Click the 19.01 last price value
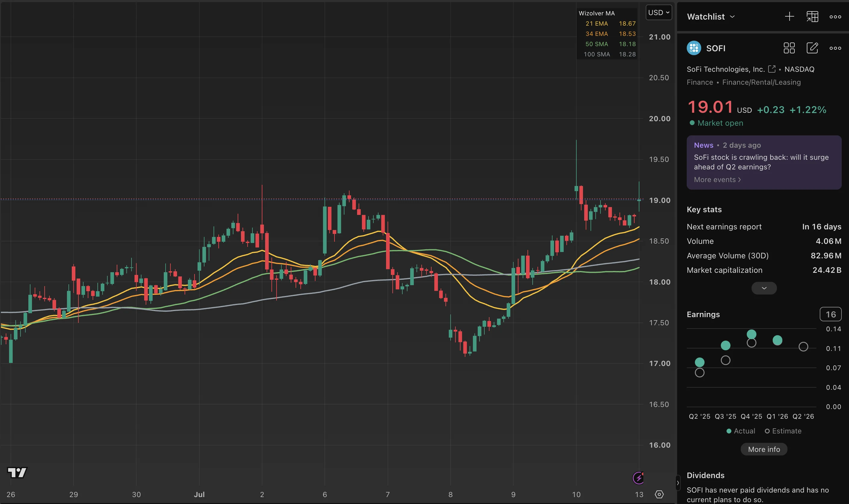Image resolution: width=849 pixels, height=504 pixels. [710, 107]
